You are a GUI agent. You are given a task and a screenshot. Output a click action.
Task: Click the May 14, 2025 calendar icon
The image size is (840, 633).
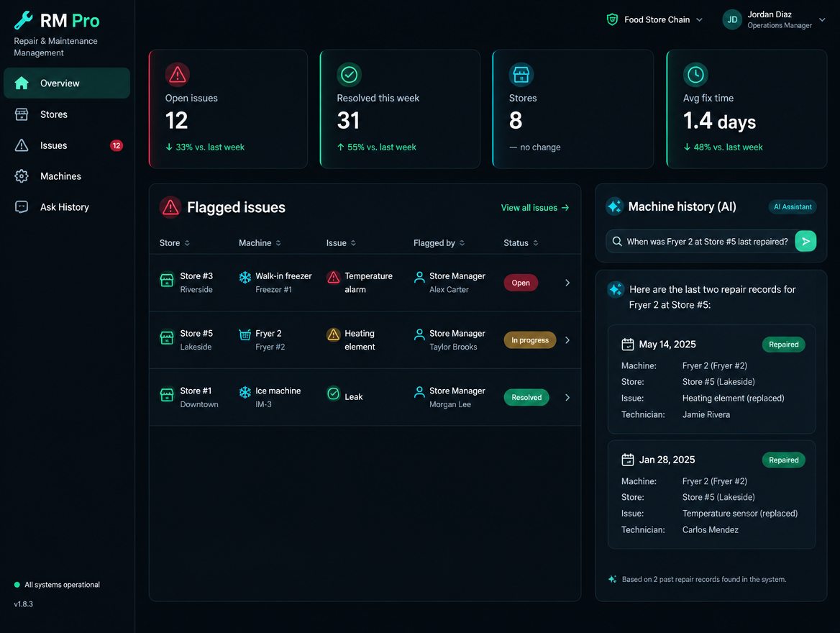pos(627,344)
